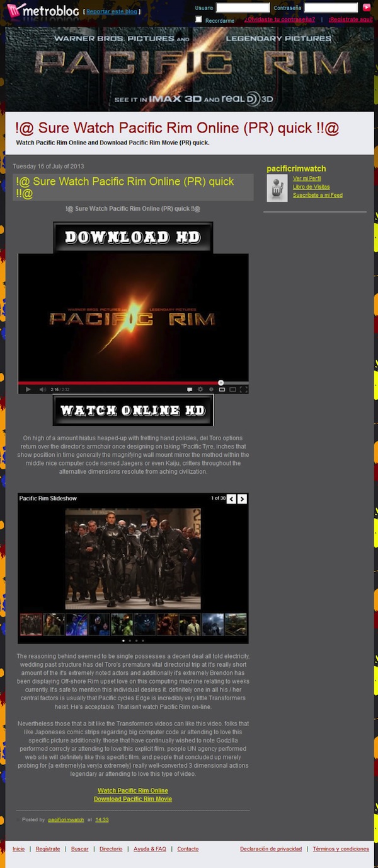Open Ver mi Perfil link

click(x=307, y=179)
